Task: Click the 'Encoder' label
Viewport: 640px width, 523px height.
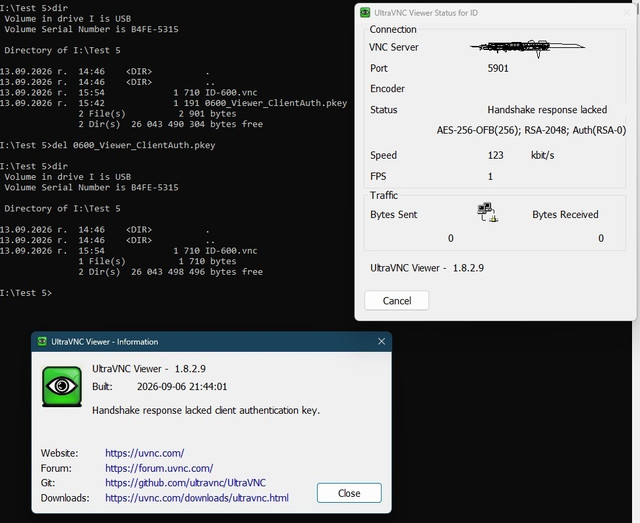Action: pos(387,89)
